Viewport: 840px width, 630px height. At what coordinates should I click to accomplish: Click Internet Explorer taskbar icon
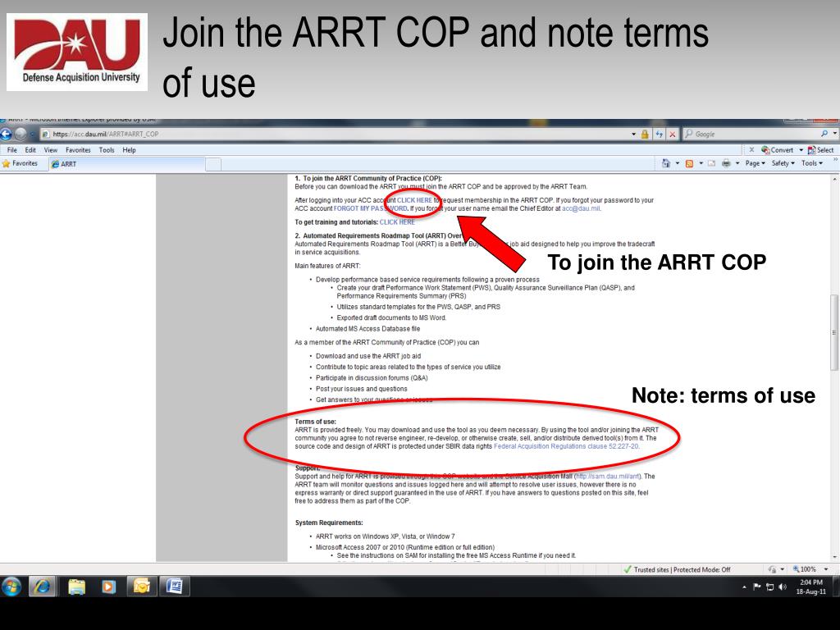(x=42, y=587)
